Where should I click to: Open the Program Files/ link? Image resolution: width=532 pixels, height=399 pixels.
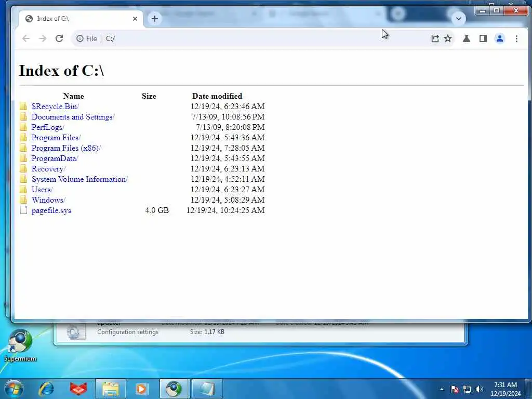pos(56,138)
